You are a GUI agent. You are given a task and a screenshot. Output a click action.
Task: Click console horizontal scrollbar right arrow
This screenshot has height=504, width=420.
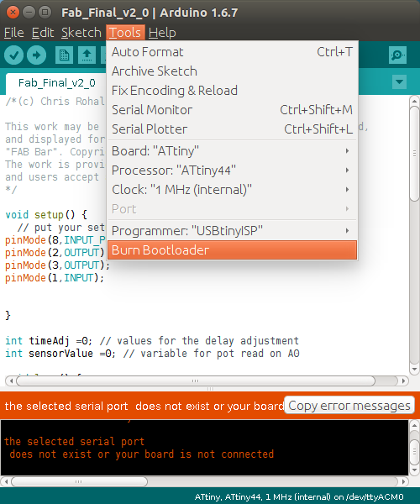[403, 481]
